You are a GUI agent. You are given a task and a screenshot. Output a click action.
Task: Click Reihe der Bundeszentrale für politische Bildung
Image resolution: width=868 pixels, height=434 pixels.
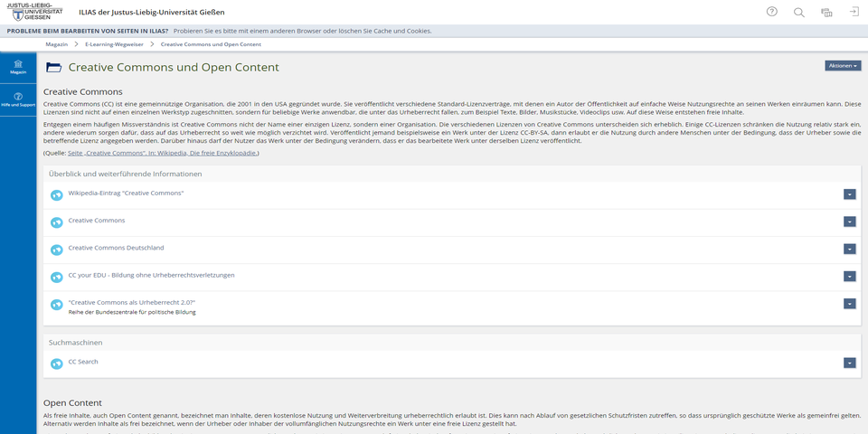point(132,312)
